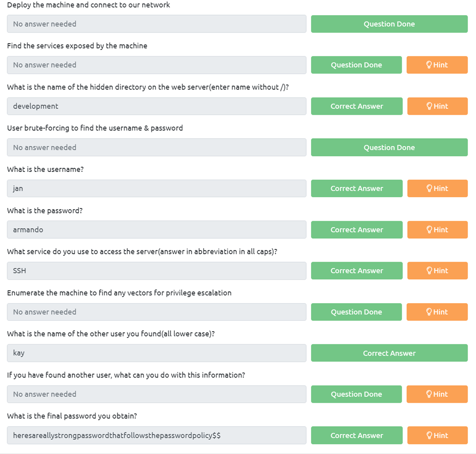Show Hint for the username question
476x454 pixels.
437,188
